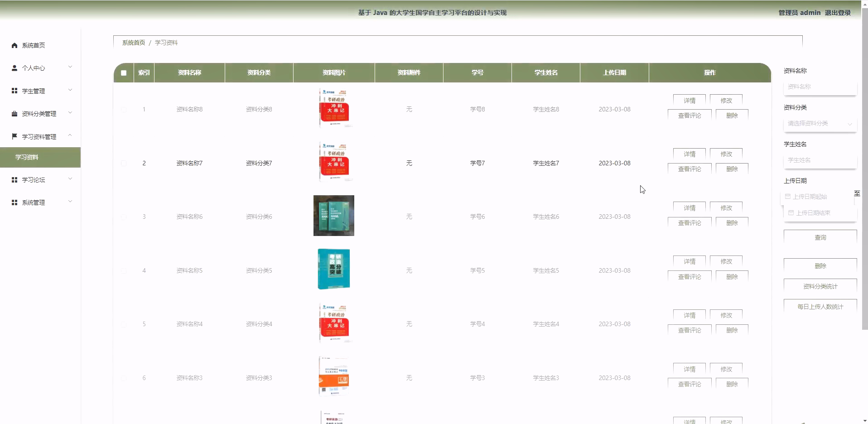Click 修改 for row 资料名称8
This screenshot has height=424, width=868.
click(x=726, y=101)
